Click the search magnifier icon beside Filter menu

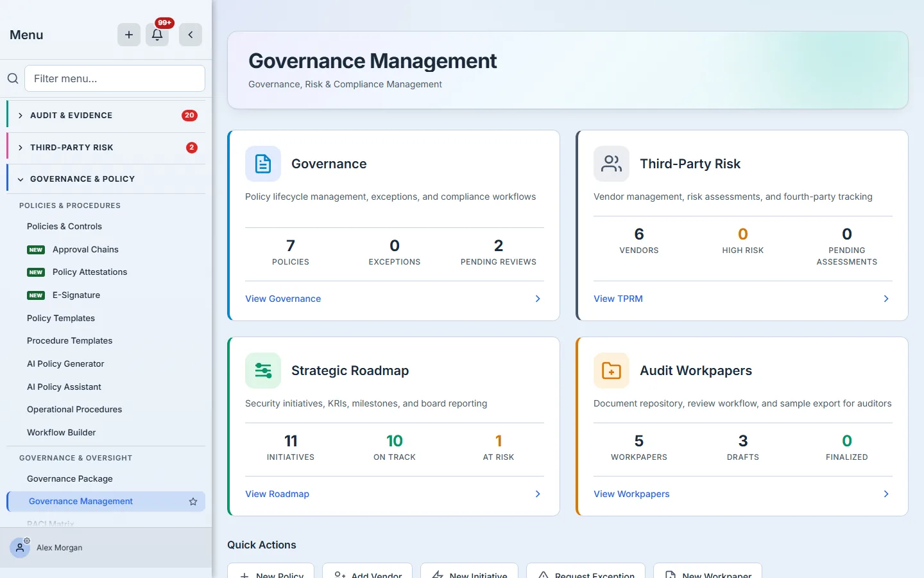(x=13, y=78)
